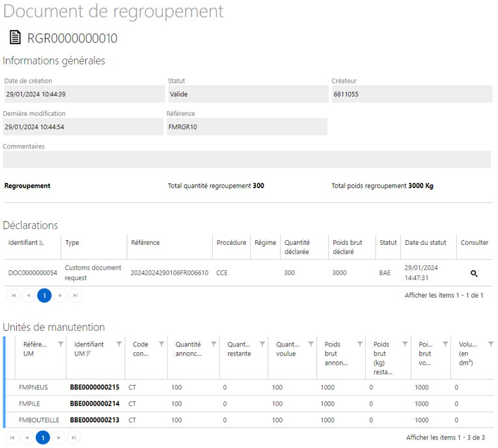Click the document icon beside RGR0000000010

click(15, 37)
